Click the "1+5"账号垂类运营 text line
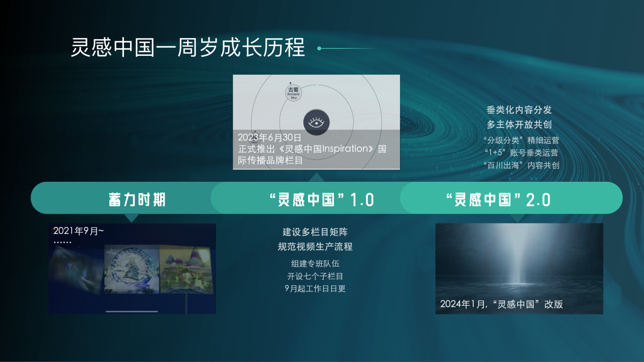644x362 pixels. tap(521, 152)
